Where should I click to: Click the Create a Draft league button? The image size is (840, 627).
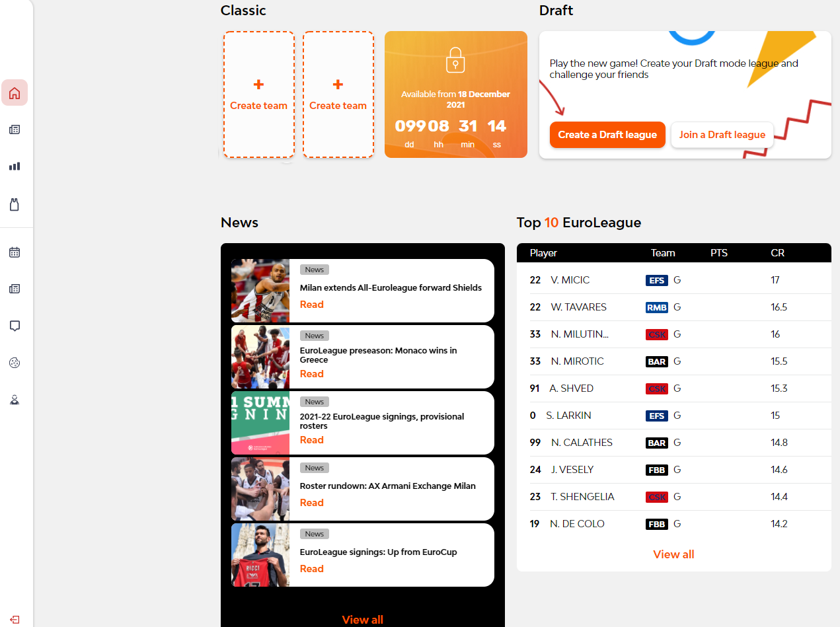point(607,135)
